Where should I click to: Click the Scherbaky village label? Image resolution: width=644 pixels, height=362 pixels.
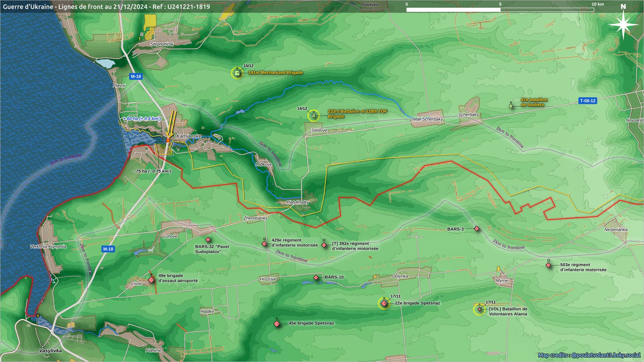pyautogui.click(x=469, y=115)
